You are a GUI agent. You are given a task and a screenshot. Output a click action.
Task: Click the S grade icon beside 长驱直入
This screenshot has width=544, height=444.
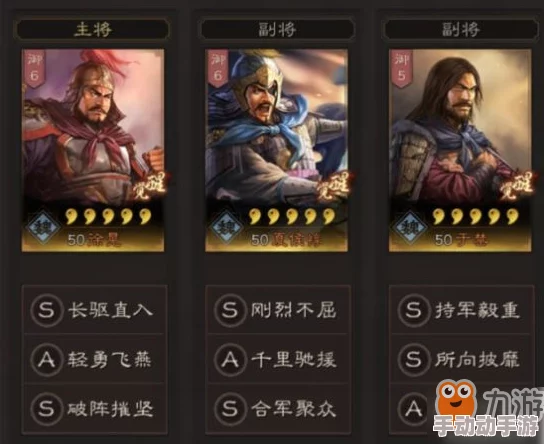(46, 310)
